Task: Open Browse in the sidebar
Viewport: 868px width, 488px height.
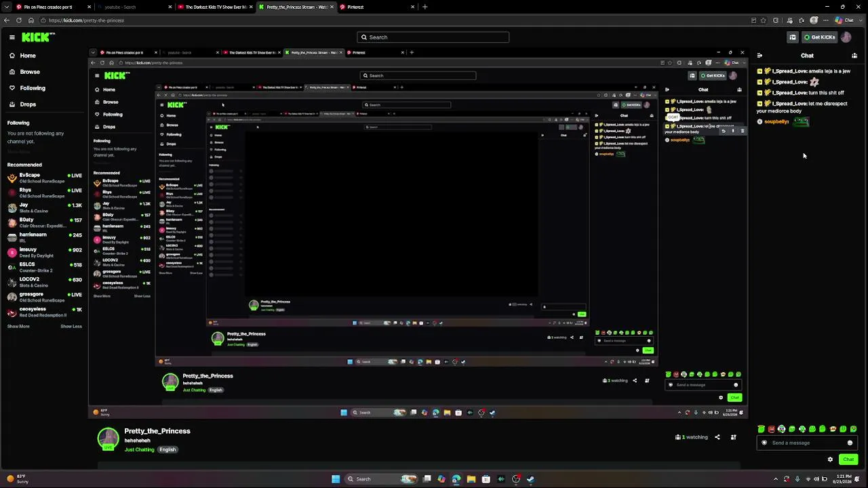Action: coord(30,72)
